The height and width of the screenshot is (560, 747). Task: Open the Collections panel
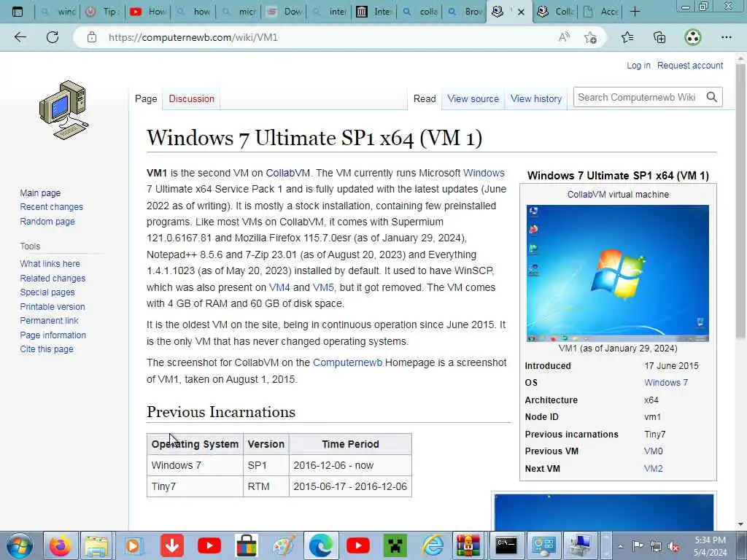(x=659, y=37)
